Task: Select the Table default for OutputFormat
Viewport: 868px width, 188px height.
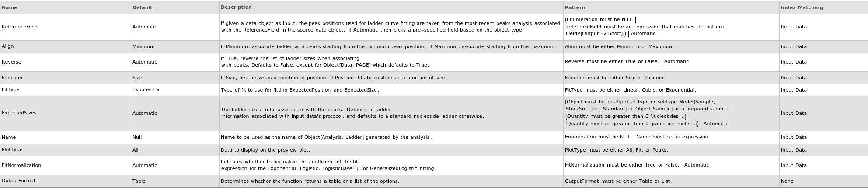Action: pos(139,181)
